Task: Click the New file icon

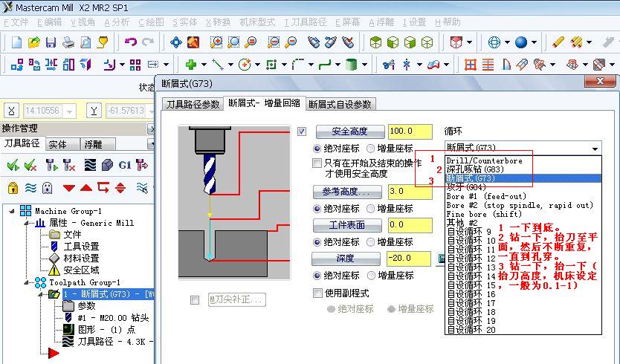Action: (16, 42)
